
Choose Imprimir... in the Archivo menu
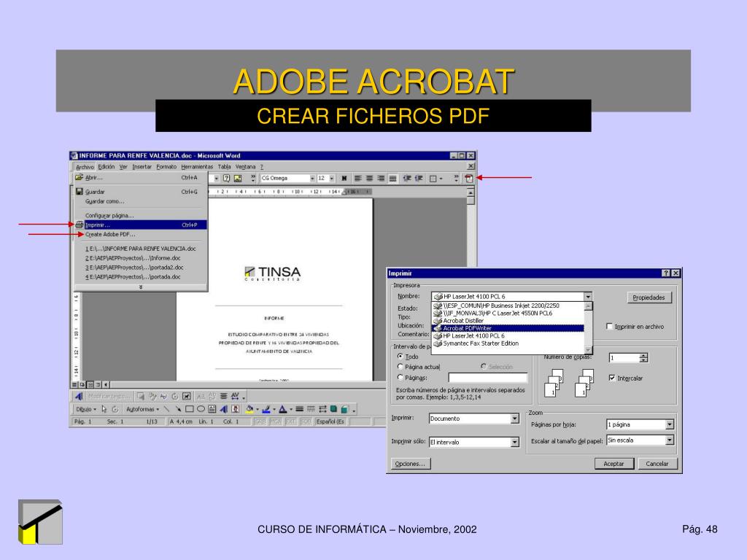(x=141, y=225)
